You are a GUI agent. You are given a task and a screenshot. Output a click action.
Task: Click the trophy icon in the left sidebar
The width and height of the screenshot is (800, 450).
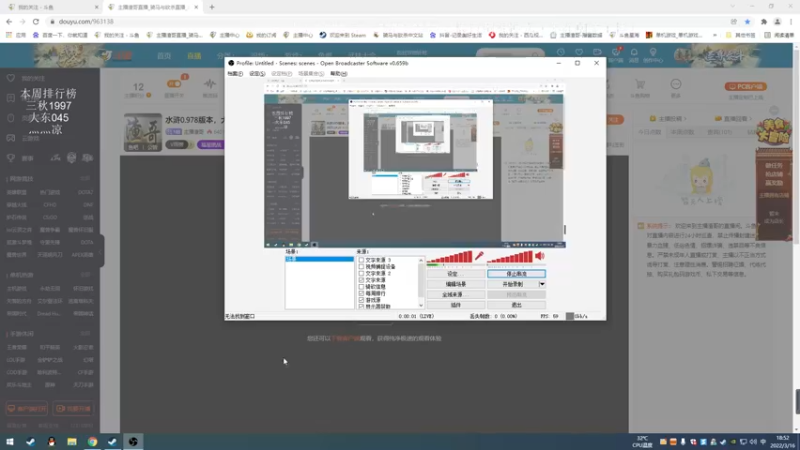pos(11,158)
